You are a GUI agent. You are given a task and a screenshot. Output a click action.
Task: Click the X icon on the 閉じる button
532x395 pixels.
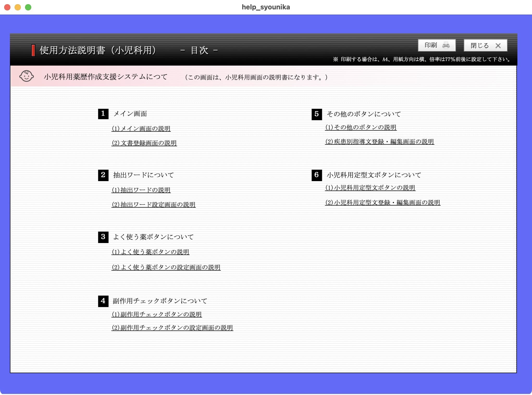tap(498, 45)
